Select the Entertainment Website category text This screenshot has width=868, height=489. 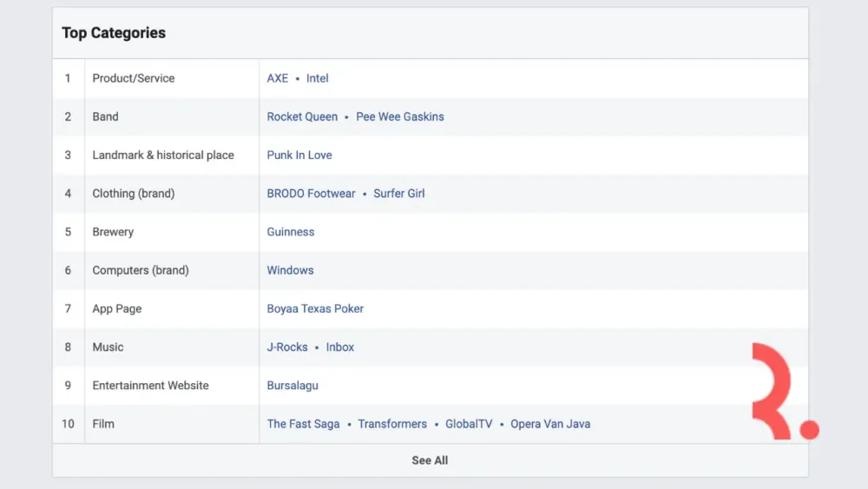150,386
